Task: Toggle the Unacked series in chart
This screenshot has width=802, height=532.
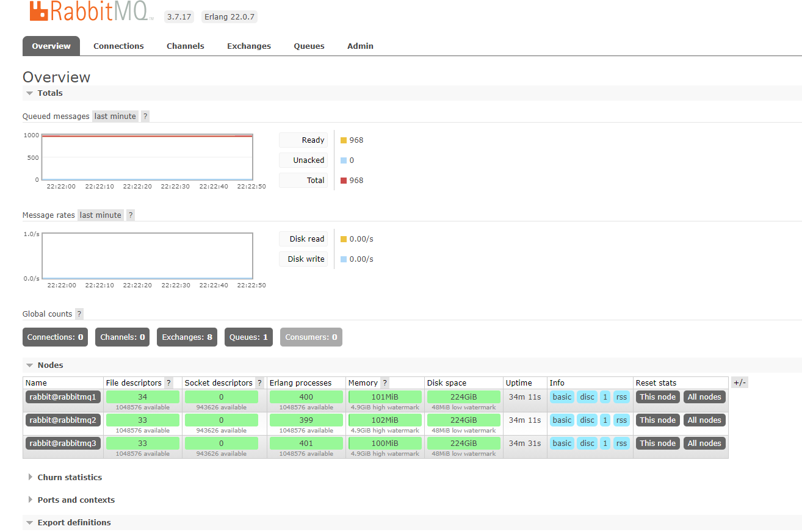Action: [x=303, y=160]
